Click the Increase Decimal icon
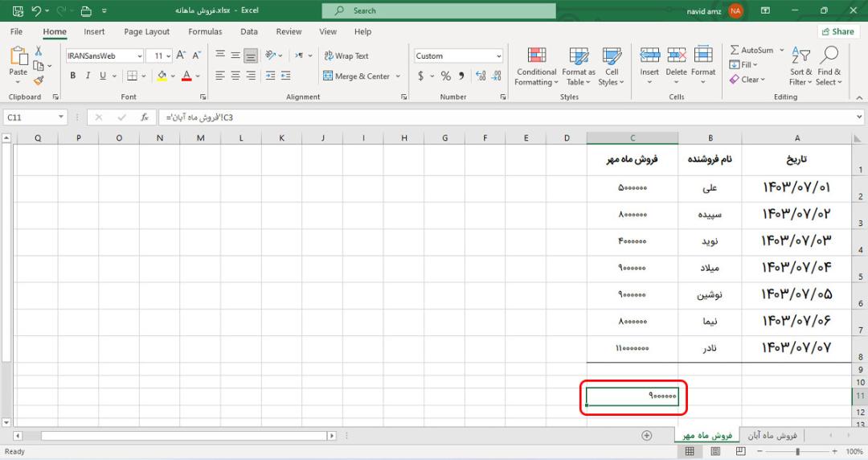 point(481,76)
